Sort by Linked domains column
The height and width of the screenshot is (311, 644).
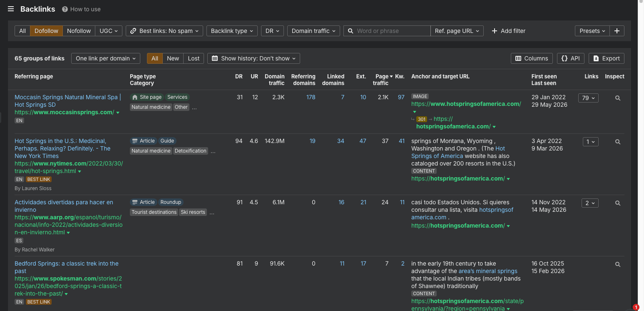(x=333, y=80)
